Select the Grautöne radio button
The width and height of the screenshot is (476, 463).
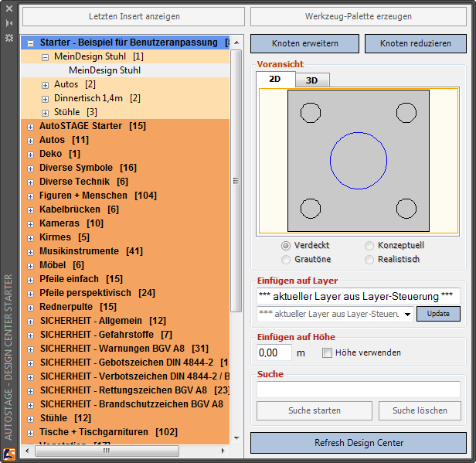tap(287, 260)
